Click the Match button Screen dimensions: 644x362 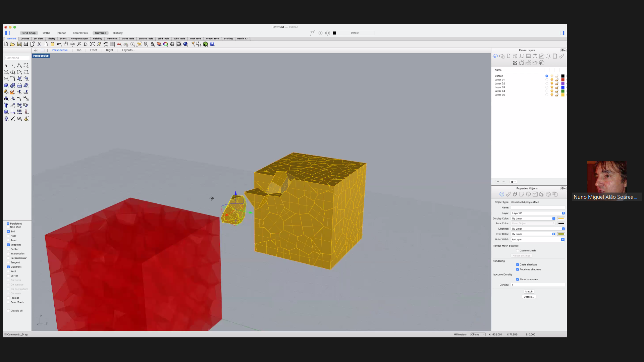point(529,292)
